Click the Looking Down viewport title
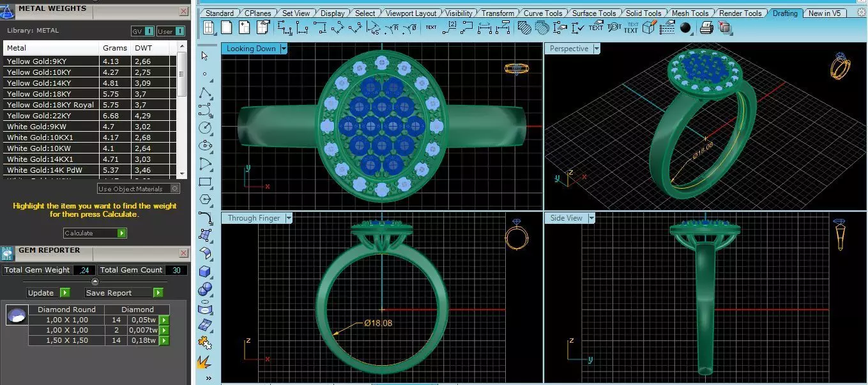The height and width of the screenshot is (385, 868). [251, 49]
